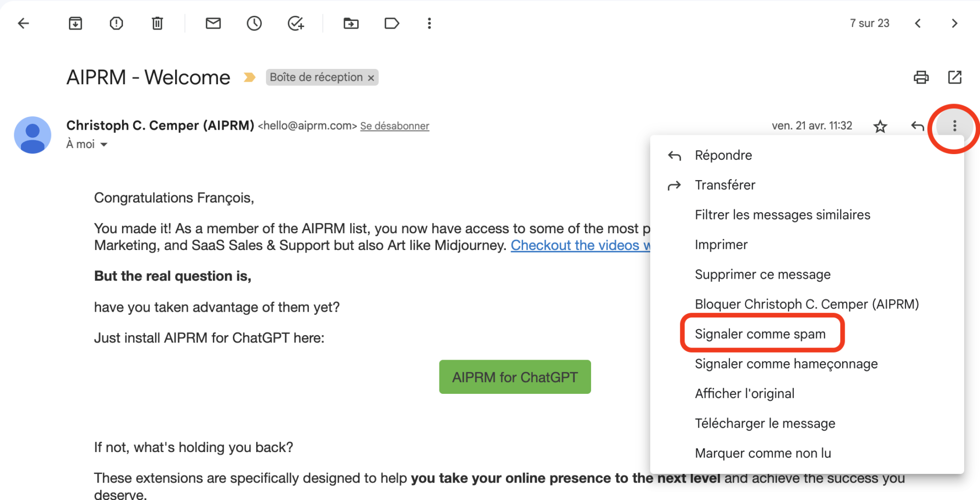The height and width of the screenshot is (500, 980).
Task: Select Filtrer les messages similaires
Action: point(807,215)
